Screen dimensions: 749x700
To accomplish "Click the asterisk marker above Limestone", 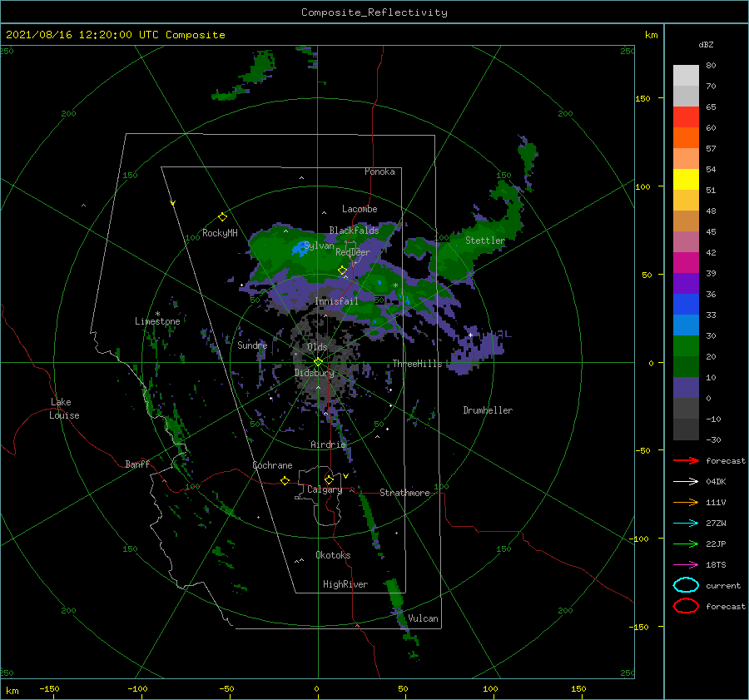I will [157, 314].
